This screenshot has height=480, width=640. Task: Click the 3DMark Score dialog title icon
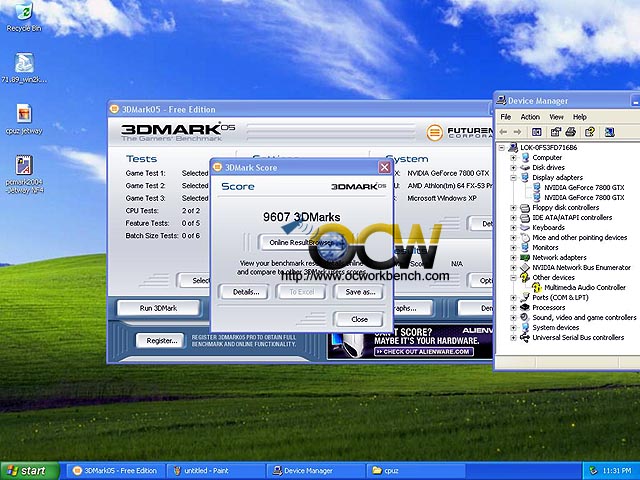[218, 167]
